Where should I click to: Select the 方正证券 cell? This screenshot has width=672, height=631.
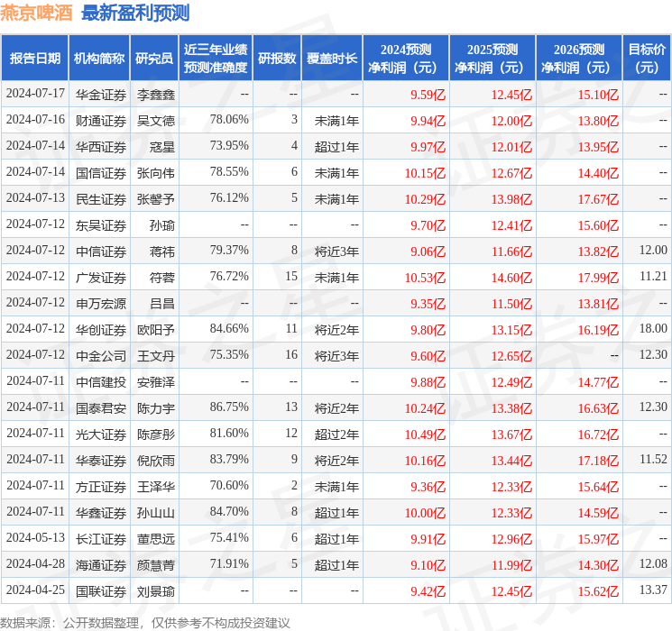click(x=101, y=487)
